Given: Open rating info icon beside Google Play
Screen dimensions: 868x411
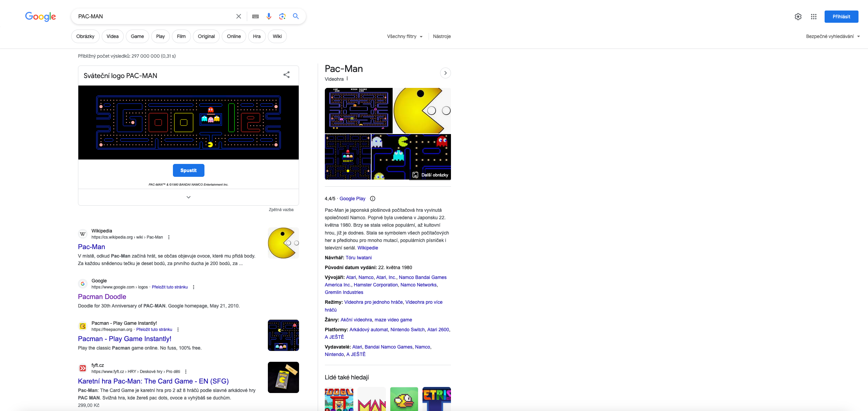Looking at the screenshot, I should click(x=372, y=199).
